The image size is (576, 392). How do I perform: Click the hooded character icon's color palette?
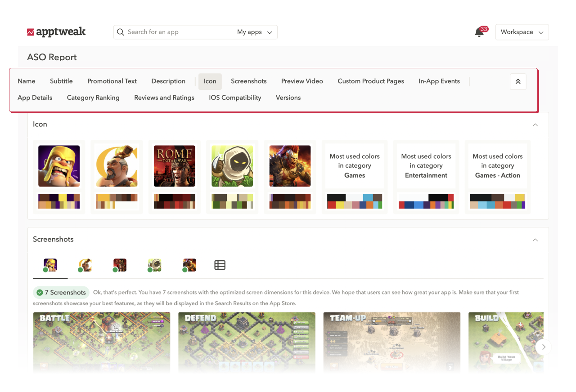[232, 201]
